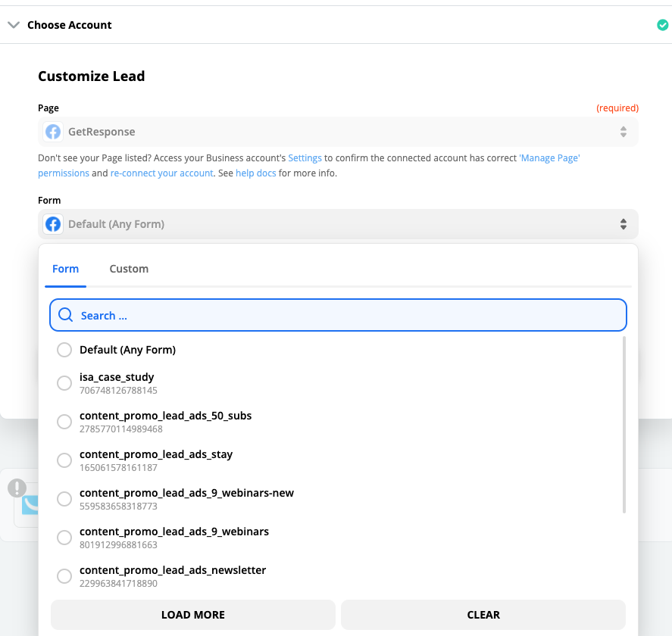This screenshot has width=672, height=636.
Task: Open the help docs link
Action: pyautogui.click(x=256, y=173)
